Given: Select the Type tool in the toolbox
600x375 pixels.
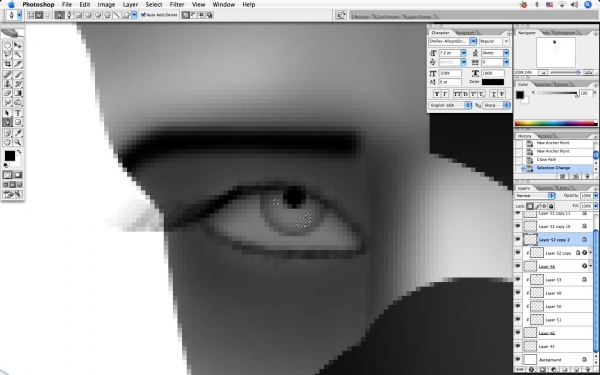Looking at the screenshot, I should click(x=18, y=113).
